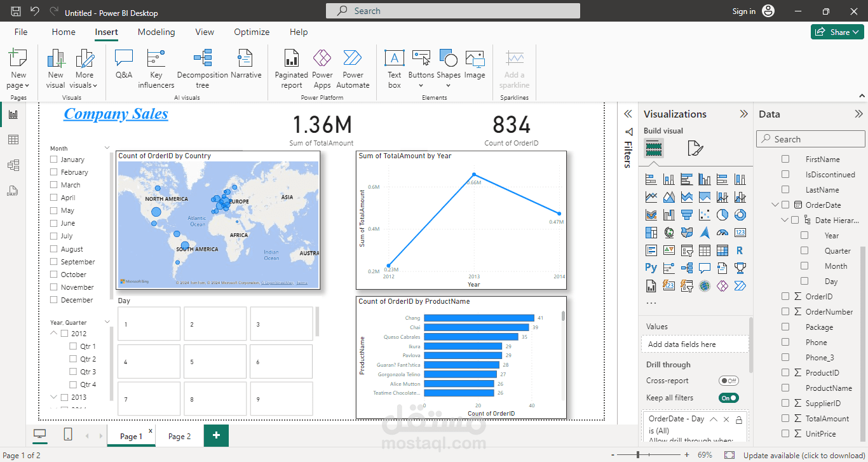This screenshot has width=868, height=462.
Task: Choose the pie chart visual
Action: point(722,215)
